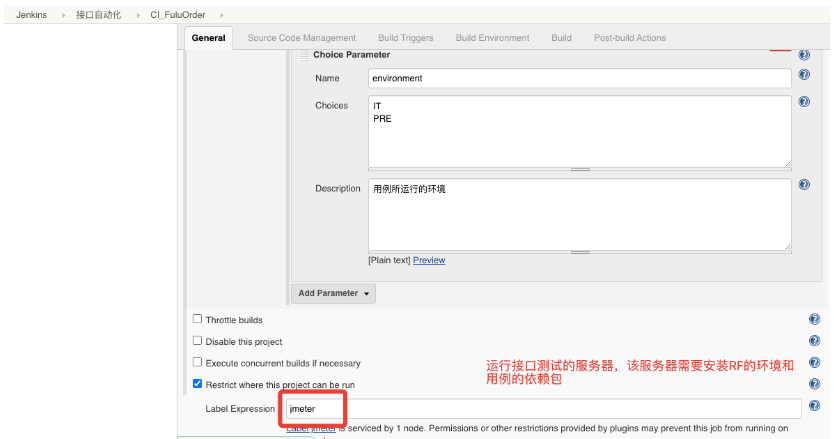834x439 pixels.
Task: Click breadcrumb arrow after Jenkins
Action: point(63,15)
